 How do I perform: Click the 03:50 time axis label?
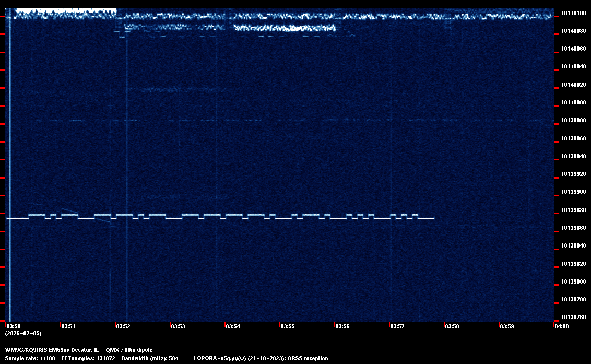point(13,326)
